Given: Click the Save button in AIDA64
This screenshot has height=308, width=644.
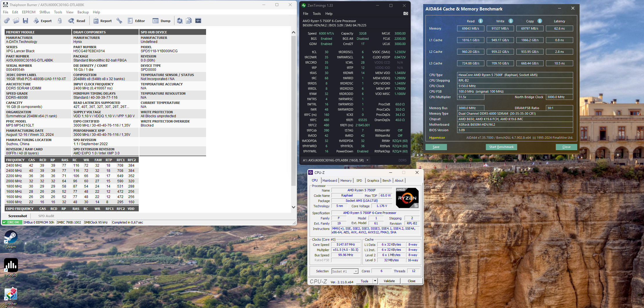Looking at the screenshot, I should pyautogui.click(x=436, y=147).
